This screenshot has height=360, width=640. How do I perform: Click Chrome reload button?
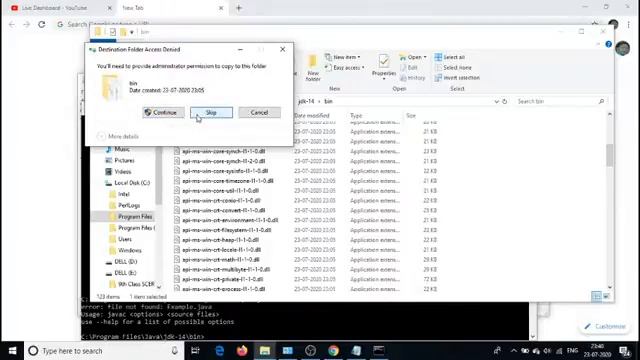[42, 24]
